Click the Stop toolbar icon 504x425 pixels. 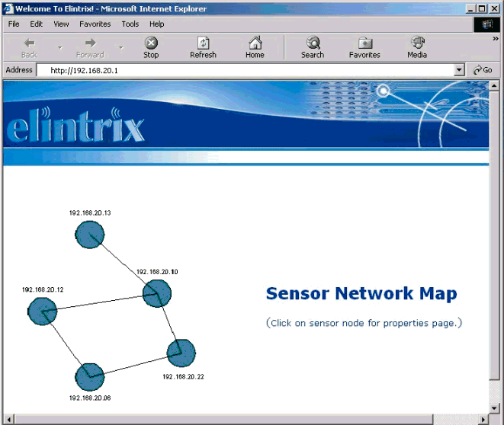(151, 47)
